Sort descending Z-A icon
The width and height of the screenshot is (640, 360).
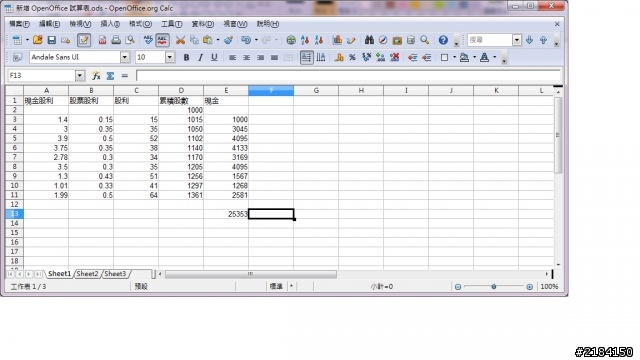tap(319, 40)
